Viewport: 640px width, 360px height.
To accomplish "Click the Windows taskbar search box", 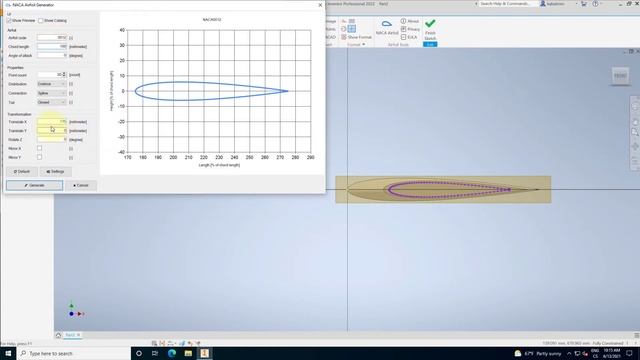I will tap(73, 353).
